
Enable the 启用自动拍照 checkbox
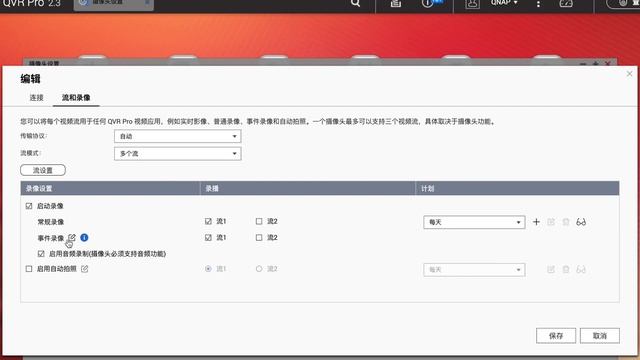29,269
